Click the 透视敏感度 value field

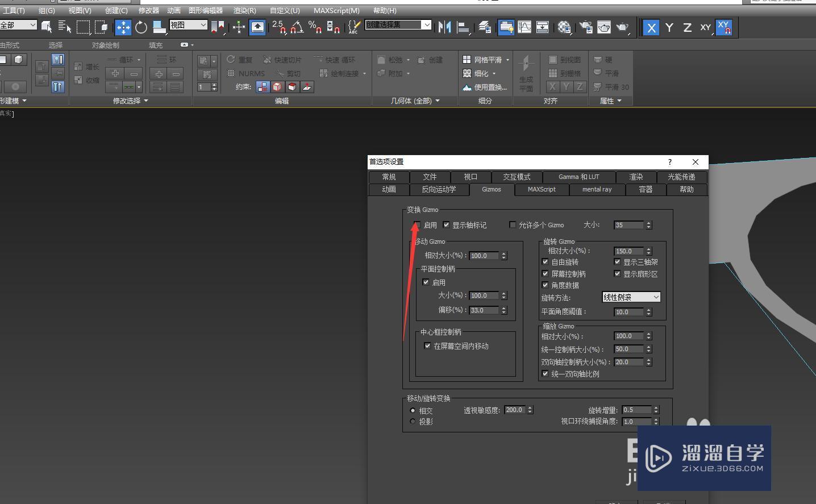[515, 410]
